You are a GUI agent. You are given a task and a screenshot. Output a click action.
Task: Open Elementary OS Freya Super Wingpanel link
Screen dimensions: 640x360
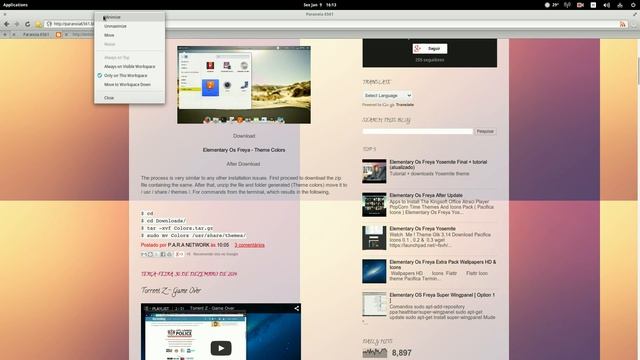click(x=442, y=298)
